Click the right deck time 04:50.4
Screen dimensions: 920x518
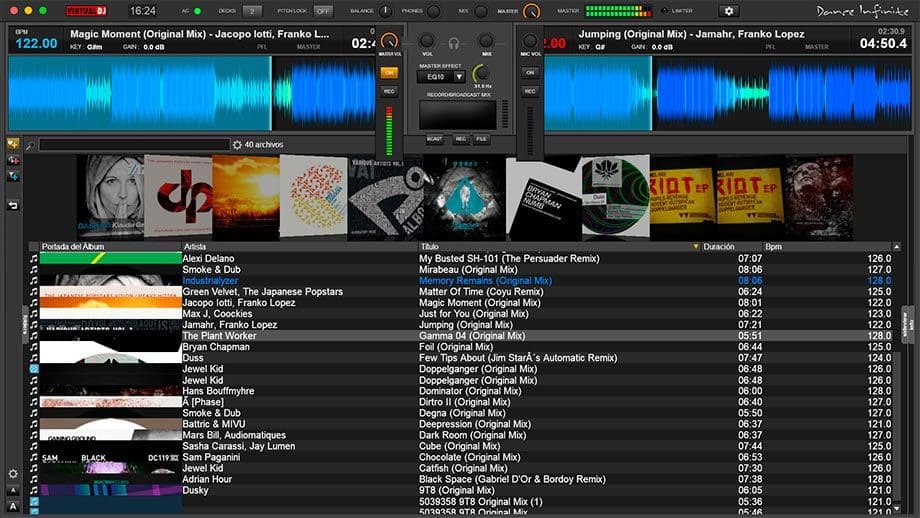[883, 43]
